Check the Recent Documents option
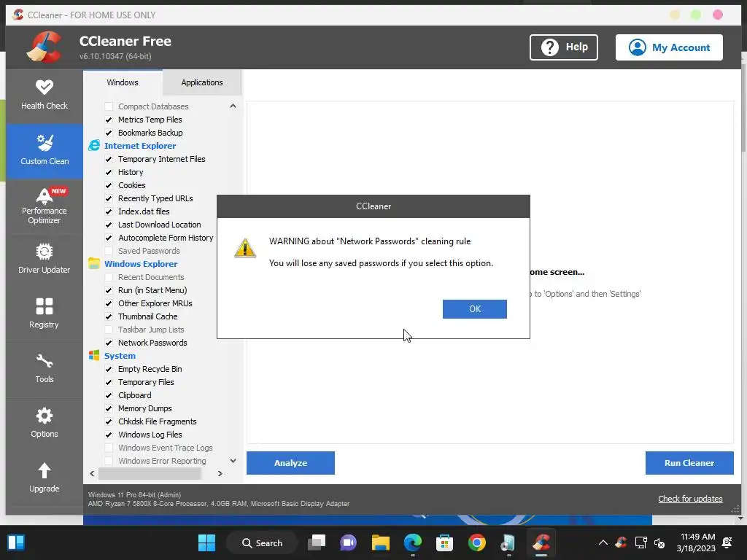 [x=109, y=277]
